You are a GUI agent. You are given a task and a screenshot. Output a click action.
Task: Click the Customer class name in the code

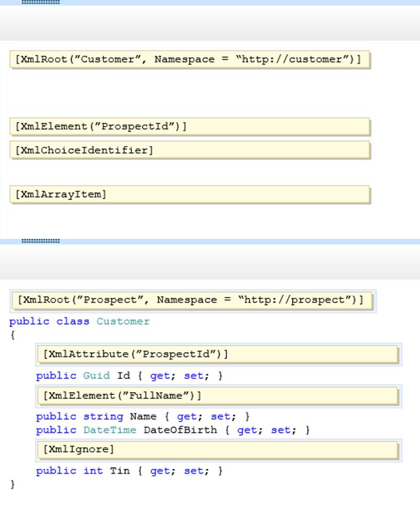pos(123,321)
